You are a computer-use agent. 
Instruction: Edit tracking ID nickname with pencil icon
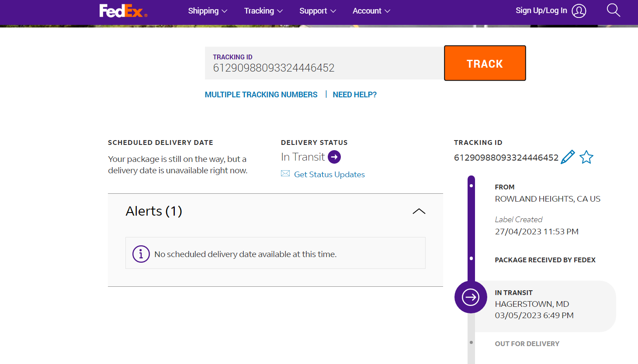click(x=568, y=157)
